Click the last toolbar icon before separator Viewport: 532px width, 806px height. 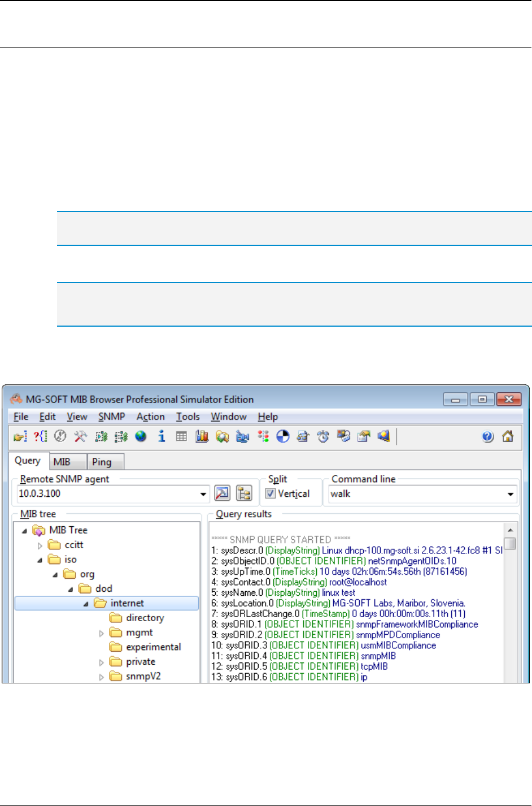384,436
